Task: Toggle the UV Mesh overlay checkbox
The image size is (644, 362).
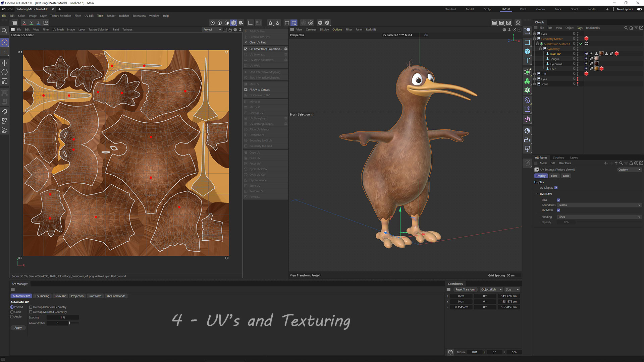Action: tap(558, 210)
